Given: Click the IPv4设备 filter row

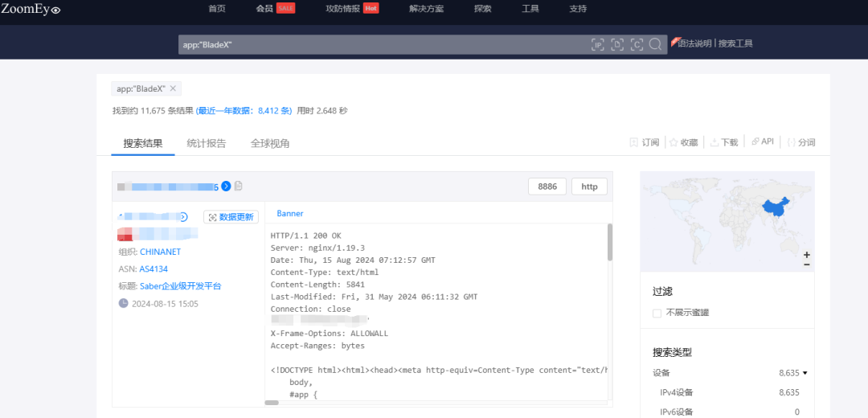Looking at the screenshot, I should (x=730, y=392).
